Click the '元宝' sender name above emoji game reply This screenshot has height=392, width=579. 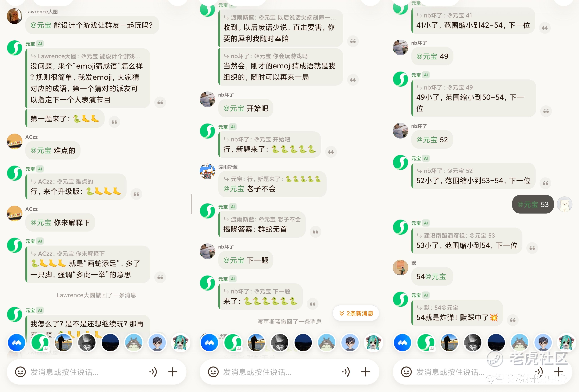(x=30, y=44)
